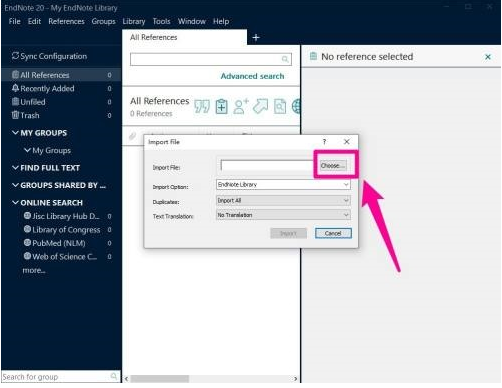Select Unfiled in sidebar

(61, 102)
